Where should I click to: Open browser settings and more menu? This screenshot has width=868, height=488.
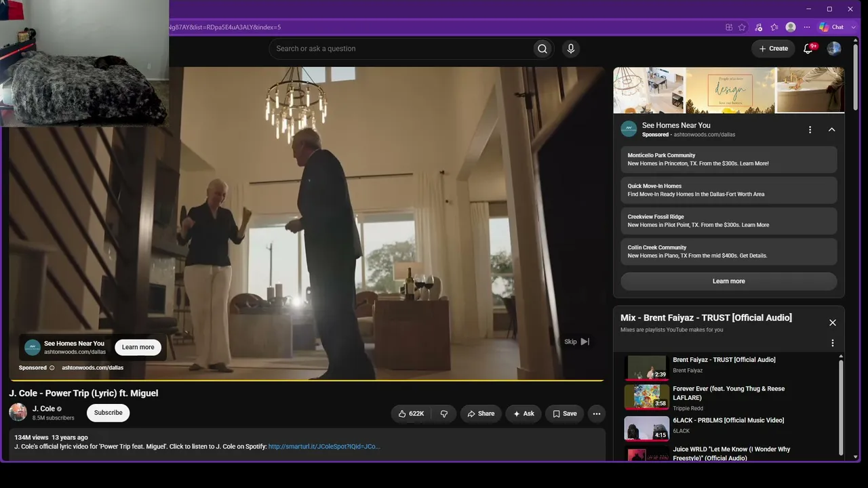(x=807, y=27)
